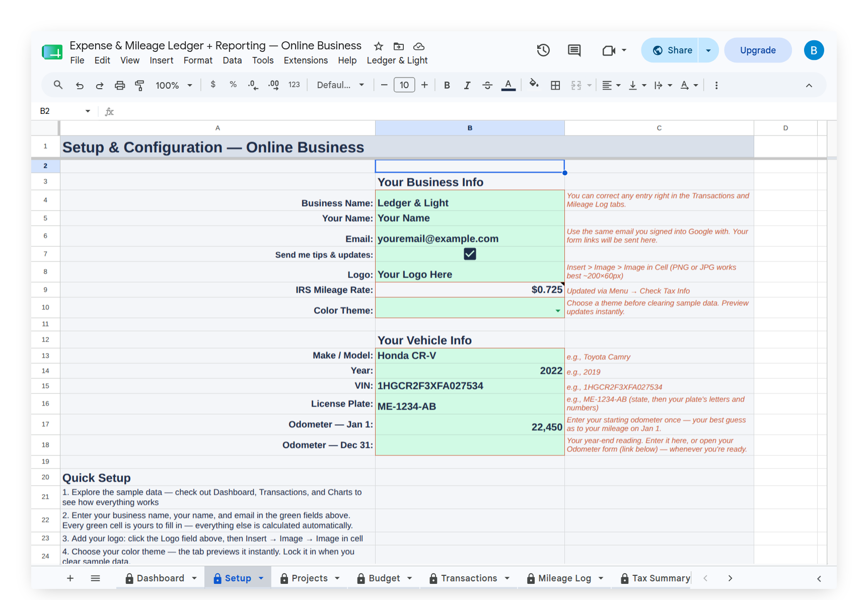868x600 pixels.
Task: Open the Extensions menu
Action: click(x=306, y=60)
